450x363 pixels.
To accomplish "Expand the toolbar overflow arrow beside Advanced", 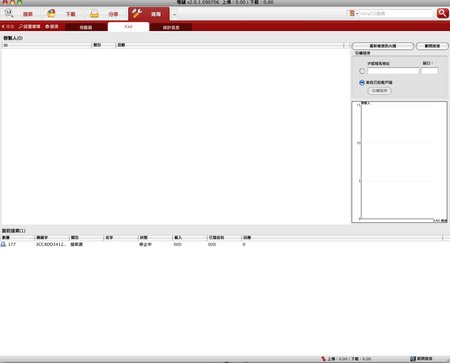I will (174, 14).
